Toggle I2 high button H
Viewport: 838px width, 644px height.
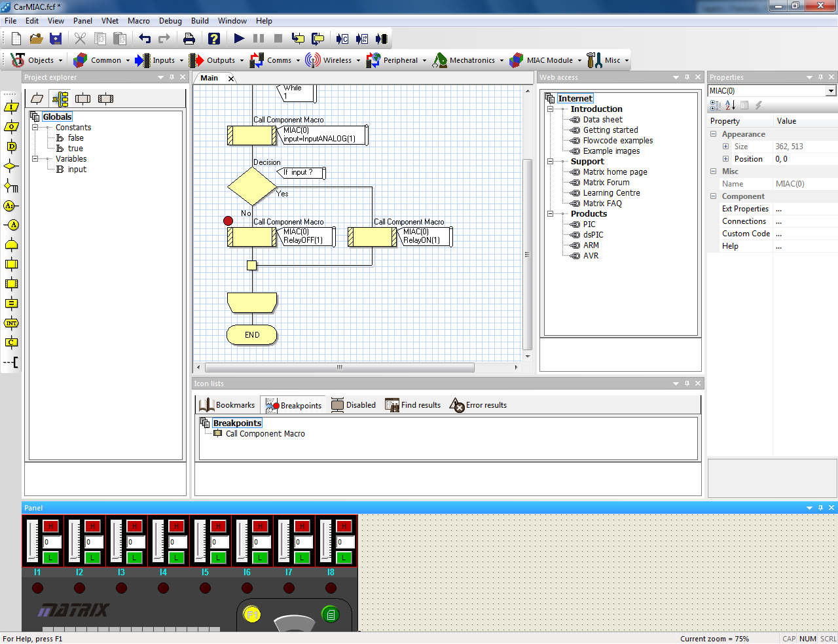[92, 526]
